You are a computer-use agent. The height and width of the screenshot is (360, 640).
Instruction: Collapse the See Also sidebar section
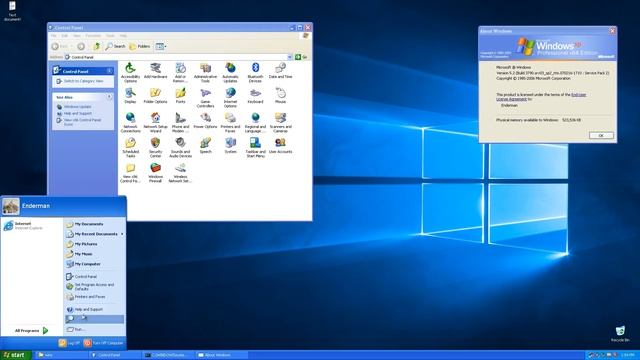click(x=109, y=97)
